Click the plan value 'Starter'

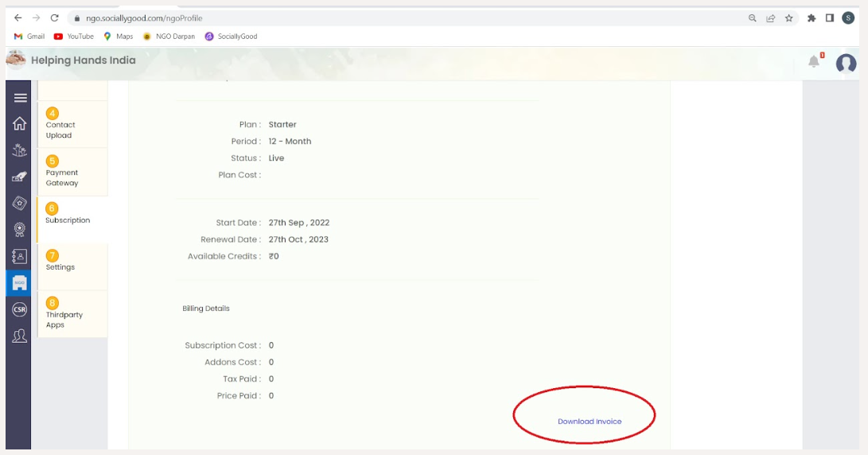pyautogui.click(x=282, y=125)
